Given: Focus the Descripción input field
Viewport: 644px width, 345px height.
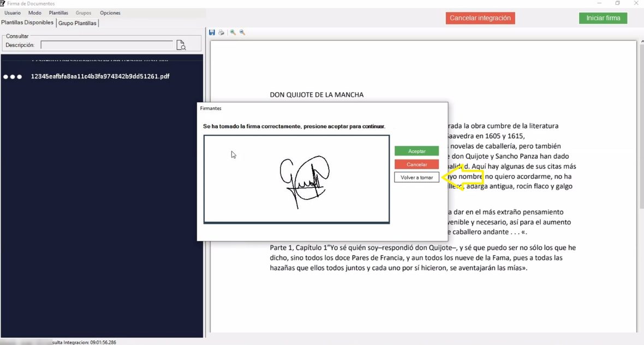Looking at the screenshot, I should click(x=107, y=45).
